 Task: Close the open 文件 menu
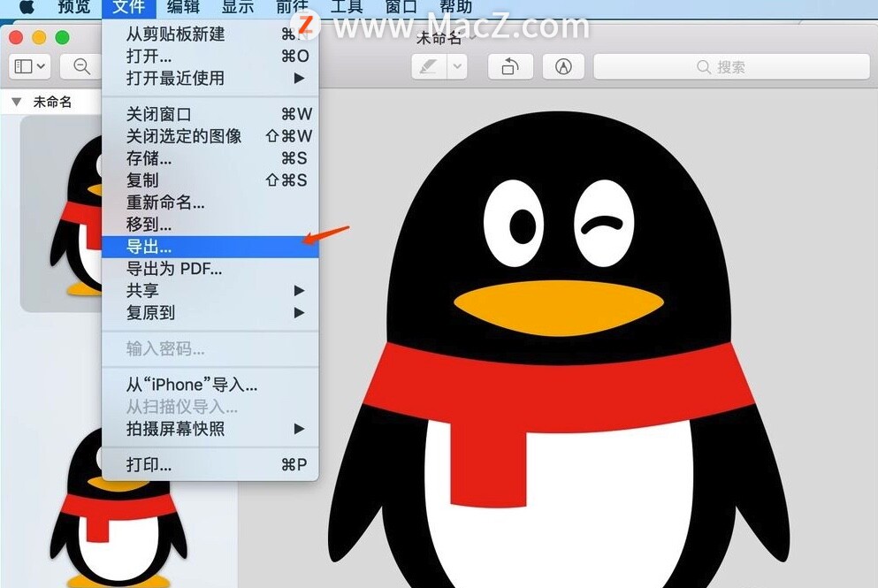pos(128,7)
